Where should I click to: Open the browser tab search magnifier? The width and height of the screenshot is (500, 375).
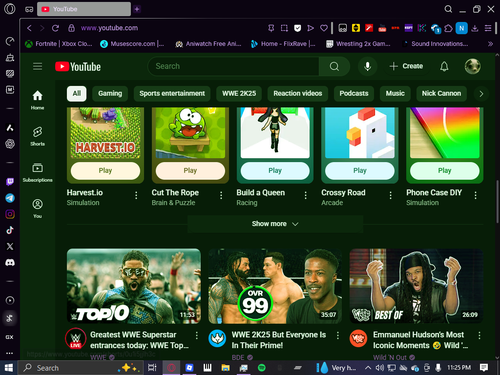(448, 9)
